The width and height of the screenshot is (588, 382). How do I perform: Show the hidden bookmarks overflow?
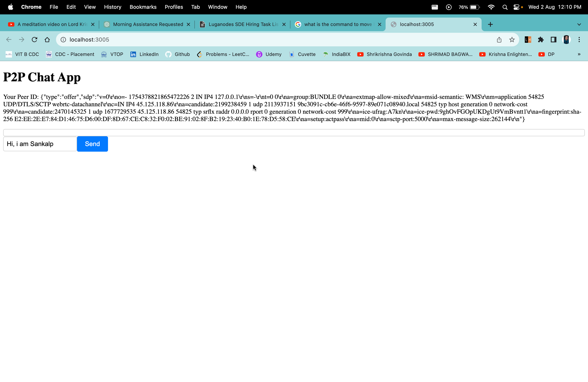click(x=579, y=54)
